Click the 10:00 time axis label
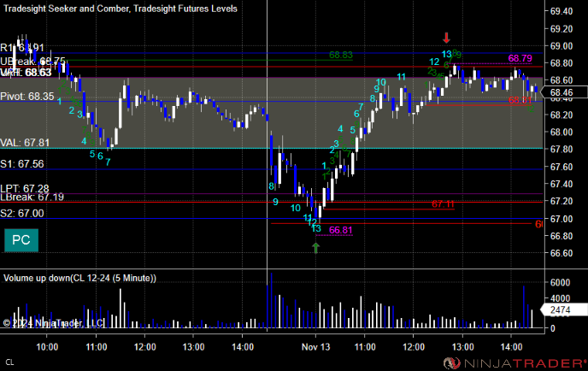This screenshot has width=588, height=371. 47,347
